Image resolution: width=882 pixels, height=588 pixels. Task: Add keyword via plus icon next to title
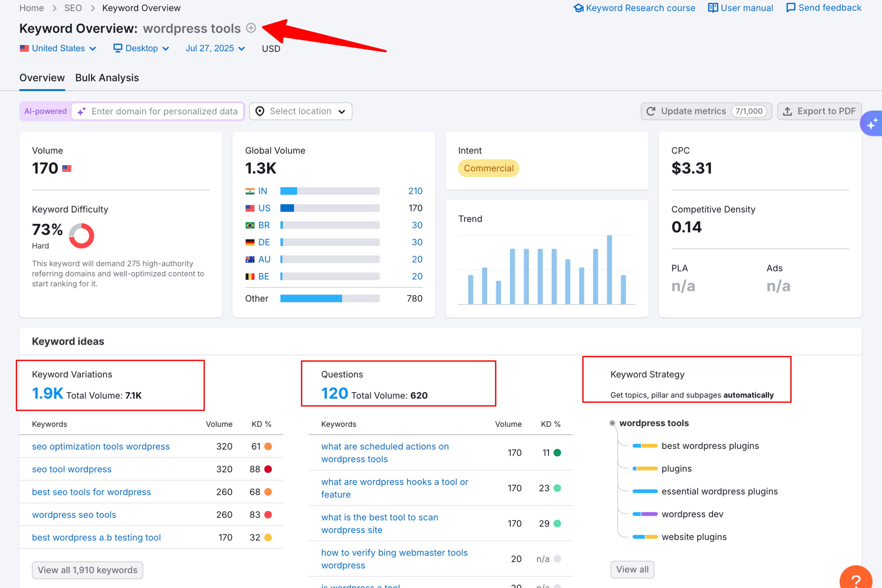(250, 28)
